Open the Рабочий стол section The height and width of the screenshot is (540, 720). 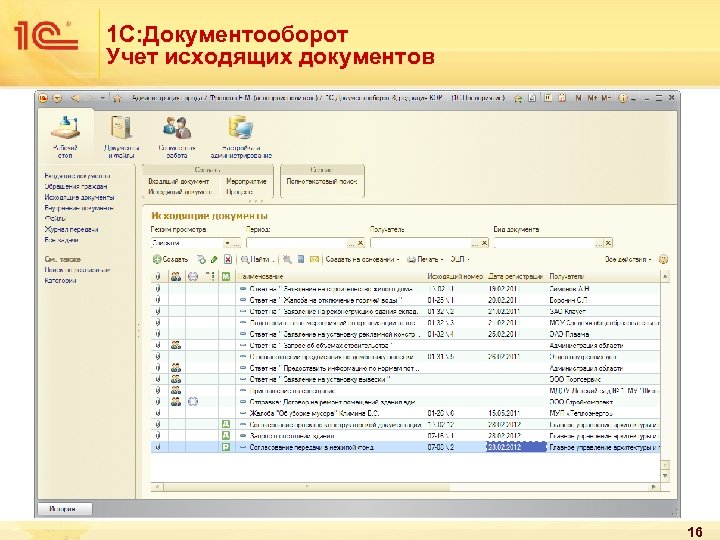(x=65, y=136)
